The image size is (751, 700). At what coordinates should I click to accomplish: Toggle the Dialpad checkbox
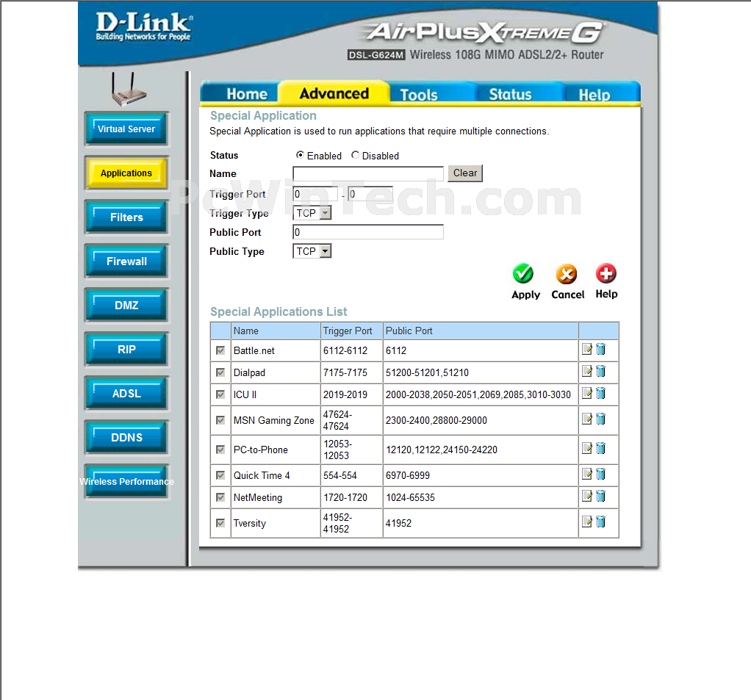click(220, 372)
